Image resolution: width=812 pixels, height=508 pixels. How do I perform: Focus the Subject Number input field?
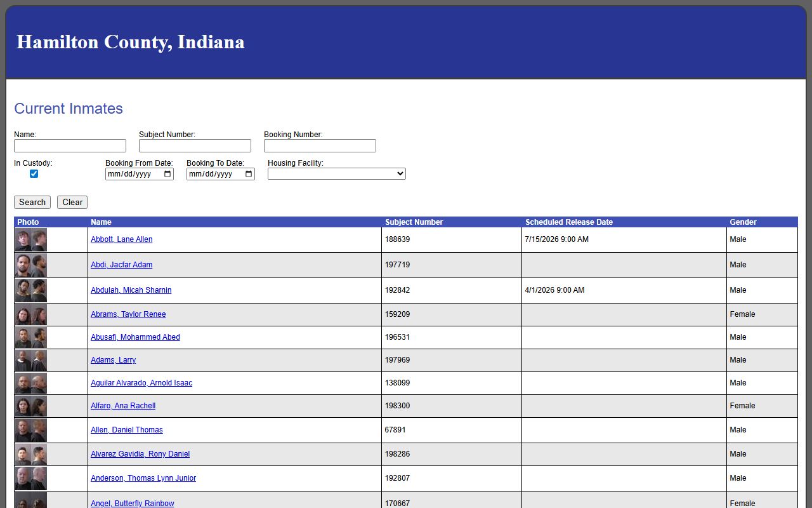[x=195, y=146]
